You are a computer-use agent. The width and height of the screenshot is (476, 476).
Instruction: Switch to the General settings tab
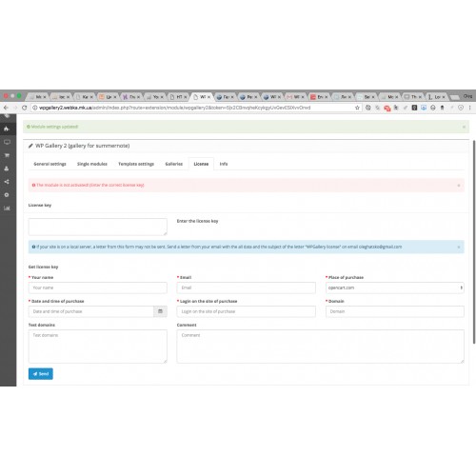[x=50, y=164]
